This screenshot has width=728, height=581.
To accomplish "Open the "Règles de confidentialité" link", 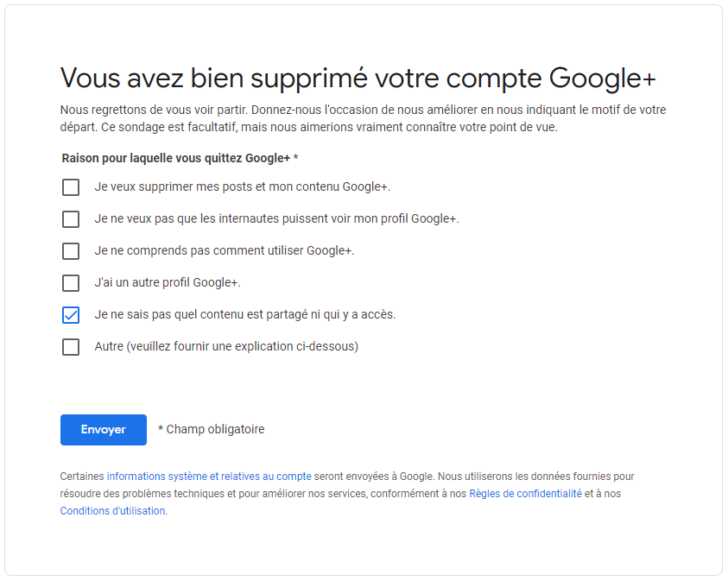I will click(525, 494).
